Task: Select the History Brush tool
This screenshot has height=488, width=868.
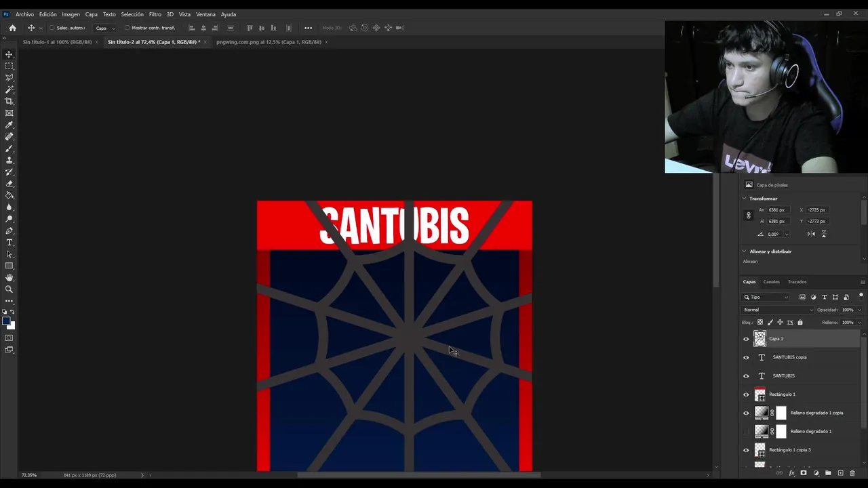Action: (9, 172)
